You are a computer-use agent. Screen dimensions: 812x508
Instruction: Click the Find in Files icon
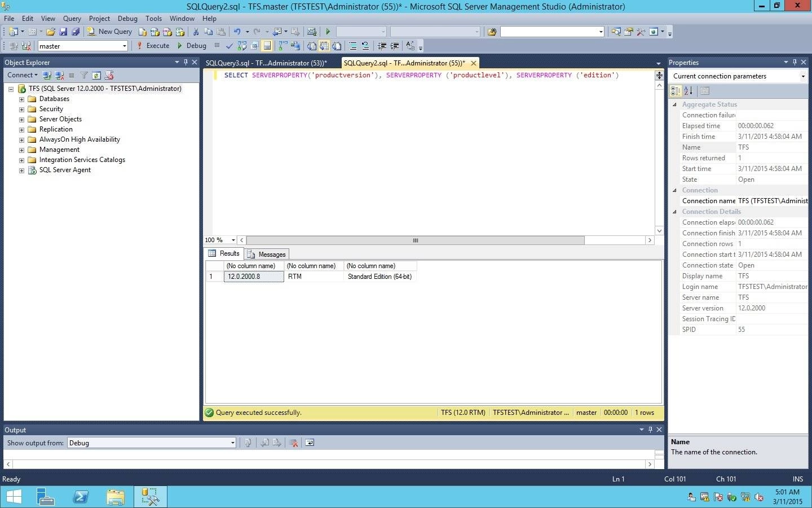click(x=492, y=32)
